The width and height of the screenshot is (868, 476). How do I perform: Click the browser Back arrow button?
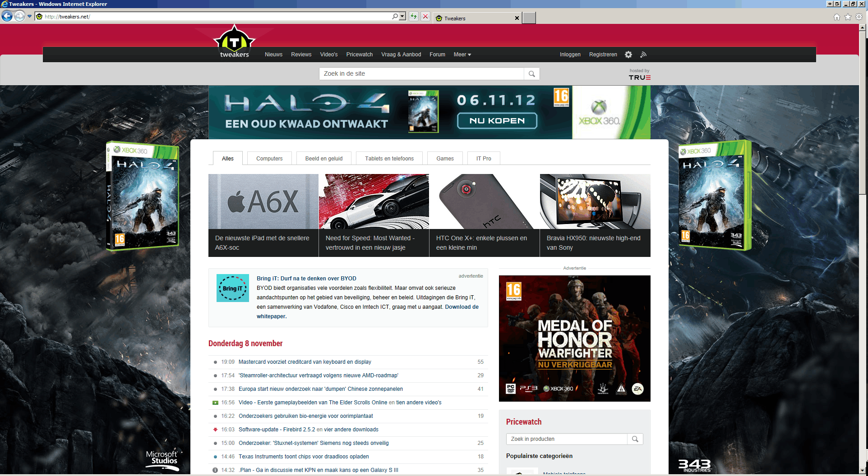(x=7, y=17)
